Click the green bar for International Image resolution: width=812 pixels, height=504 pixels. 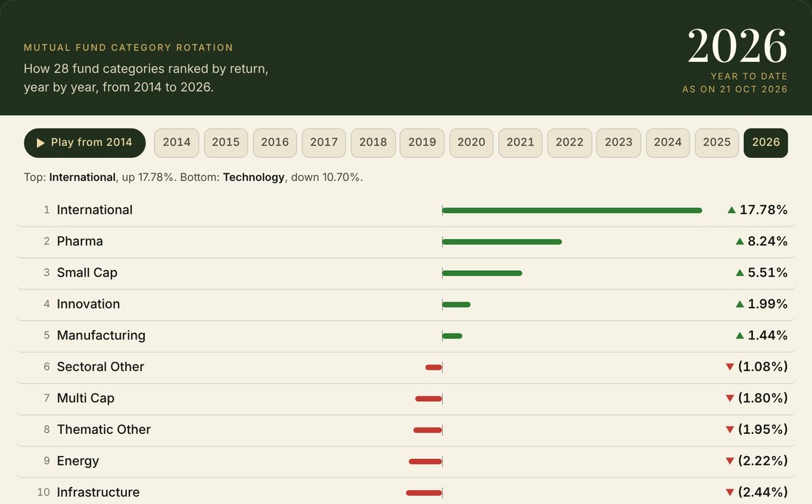tap(572, 210)
